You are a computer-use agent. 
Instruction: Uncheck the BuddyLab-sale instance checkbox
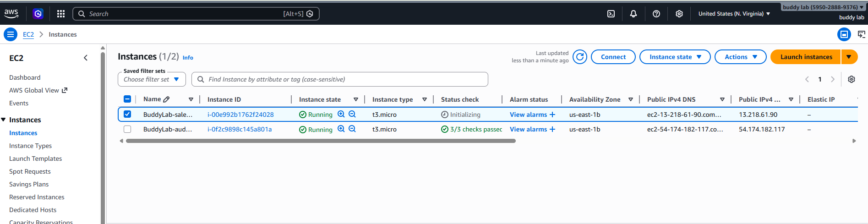pos(127,114)
